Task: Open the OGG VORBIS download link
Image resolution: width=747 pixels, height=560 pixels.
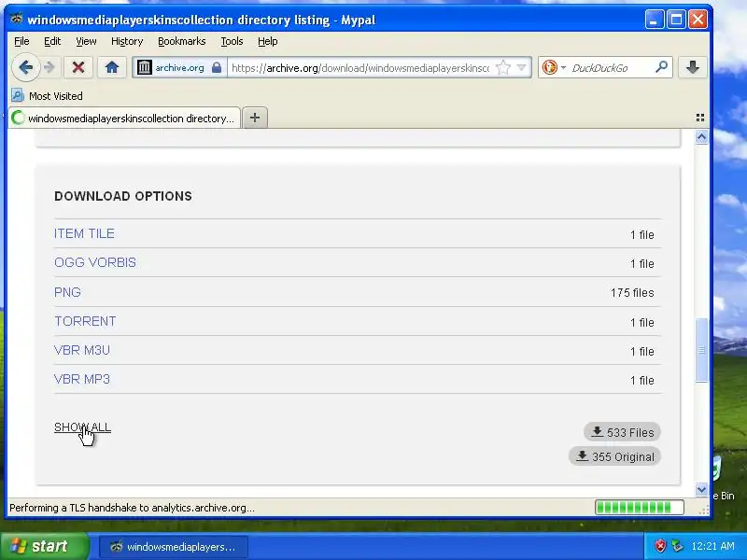Action: (x=95, y=262)
